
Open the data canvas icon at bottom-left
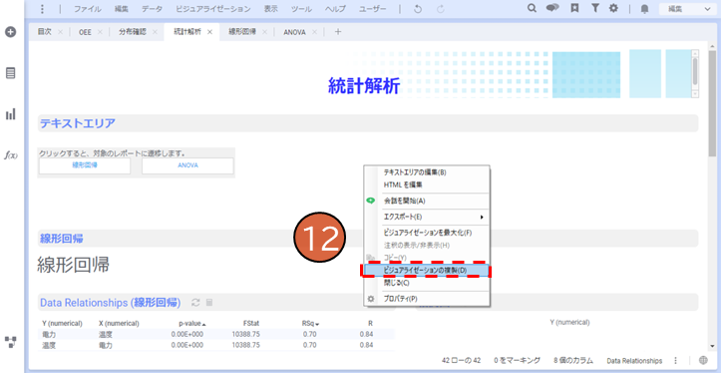tap(11, 342)
